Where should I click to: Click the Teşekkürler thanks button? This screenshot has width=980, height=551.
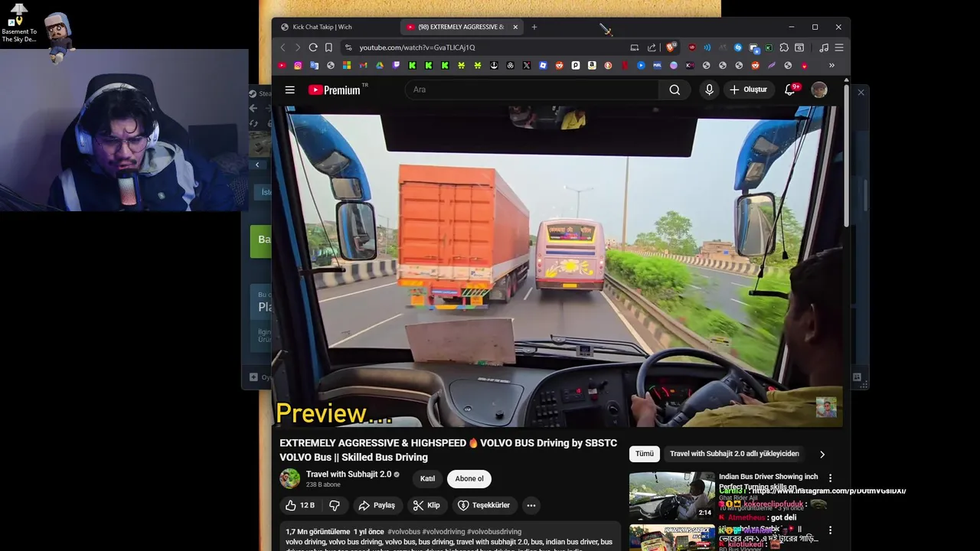(484, 505)
